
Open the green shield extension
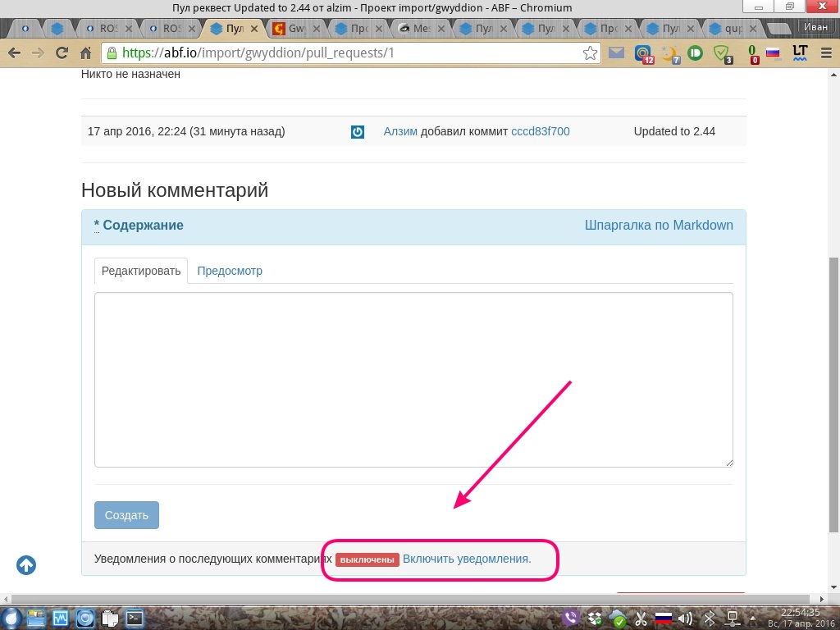[x=722, y=53]
